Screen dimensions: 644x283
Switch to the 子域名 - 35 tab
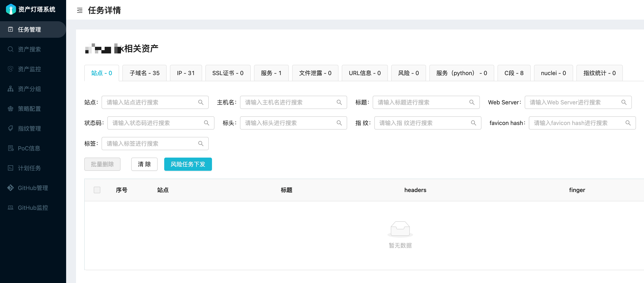[x=144, y=73]
